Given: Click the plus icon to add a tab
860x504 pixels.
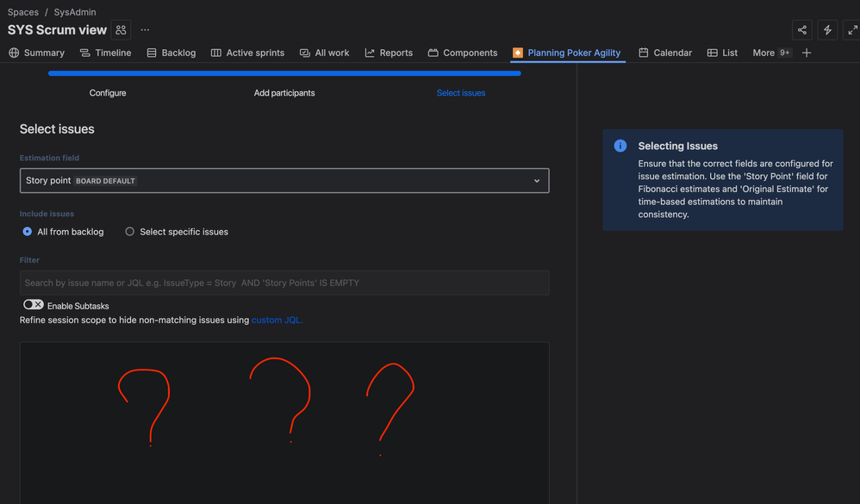Looking at the screenshot, I should coord(807,53).
